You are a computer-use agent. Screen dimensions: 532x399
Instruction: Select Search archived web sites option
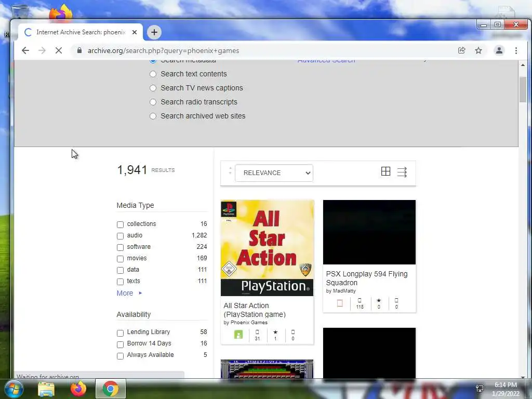153,116
